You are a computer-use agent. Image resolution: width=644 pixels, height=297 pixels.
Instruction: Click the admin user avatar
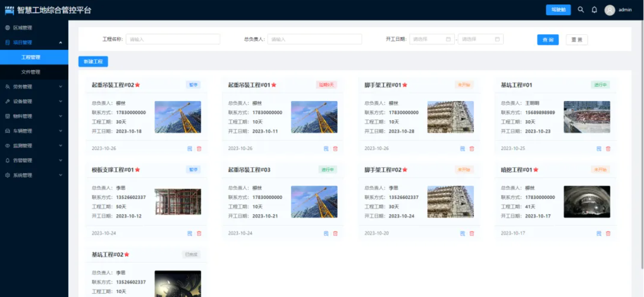pos(609,10)
